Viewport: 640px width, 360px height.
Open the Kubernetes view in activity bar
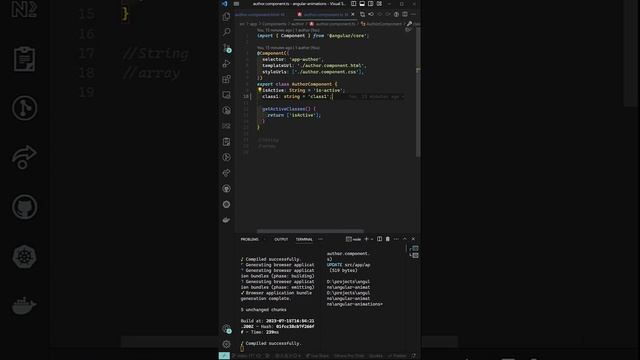[x=227, y=204]
